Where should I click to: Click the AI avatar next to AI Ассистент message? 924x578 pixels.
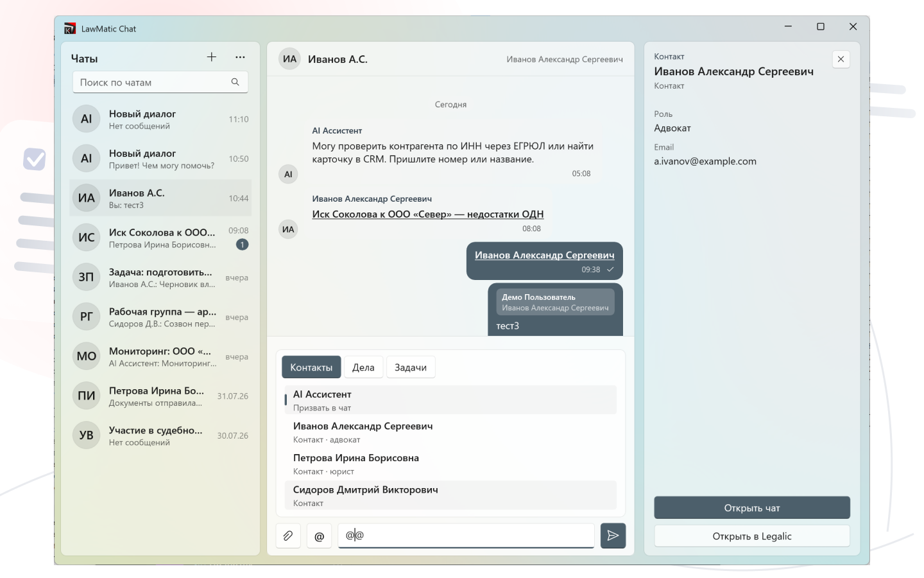click(288, 174)
